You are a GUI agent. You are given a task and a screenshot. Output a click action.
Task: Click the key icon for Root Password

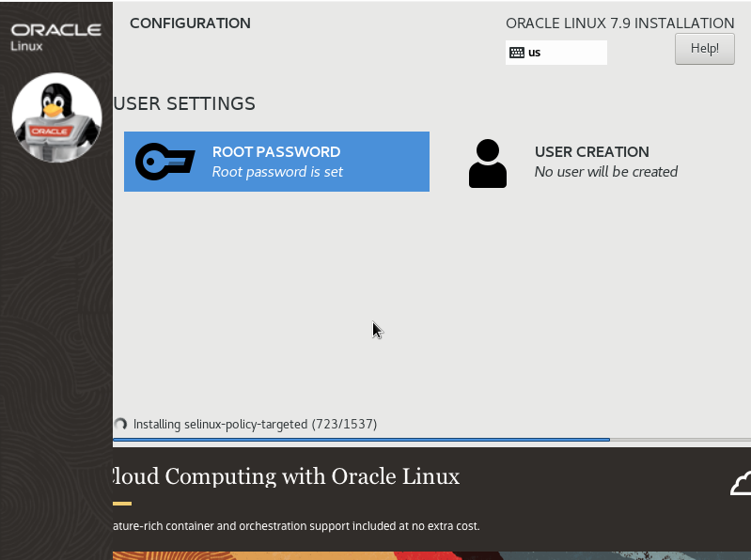pos(164,162)
